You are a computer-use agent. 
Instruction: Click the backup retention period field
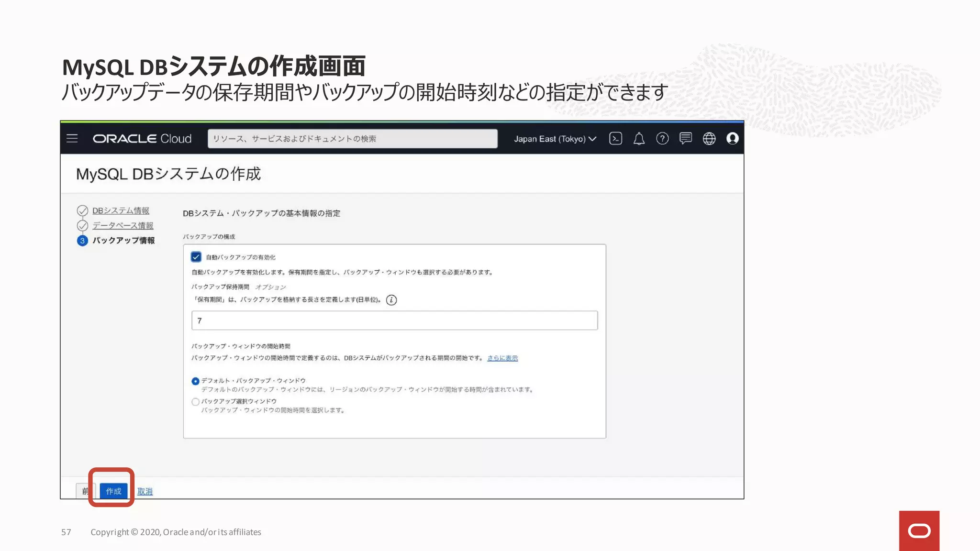395,320
